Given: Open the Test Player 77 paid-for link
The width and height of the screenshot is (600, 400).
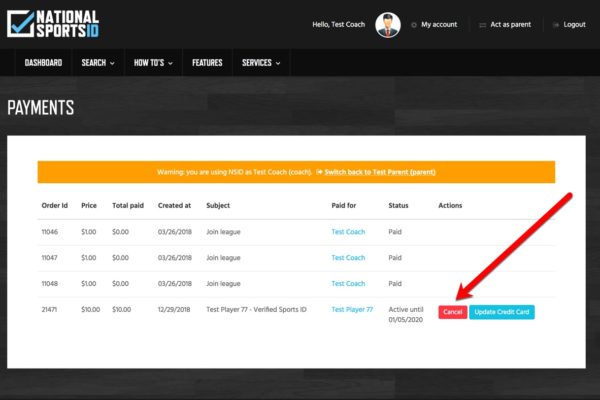Looking at the screenshot, I should 352,310.
